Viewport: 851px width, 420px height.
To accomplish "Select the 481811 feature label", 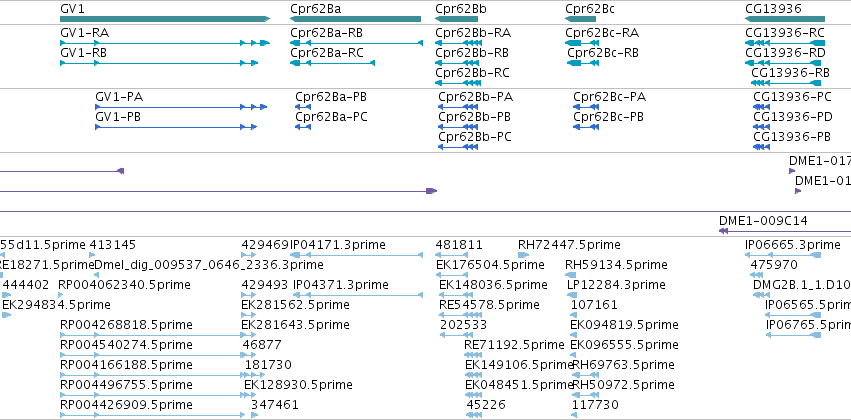I will [459, 245].
